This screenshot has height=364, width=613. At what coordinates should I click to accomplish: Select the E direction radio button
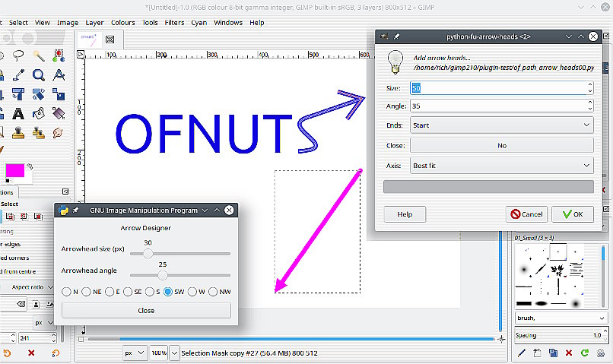(x=110, y=292)
